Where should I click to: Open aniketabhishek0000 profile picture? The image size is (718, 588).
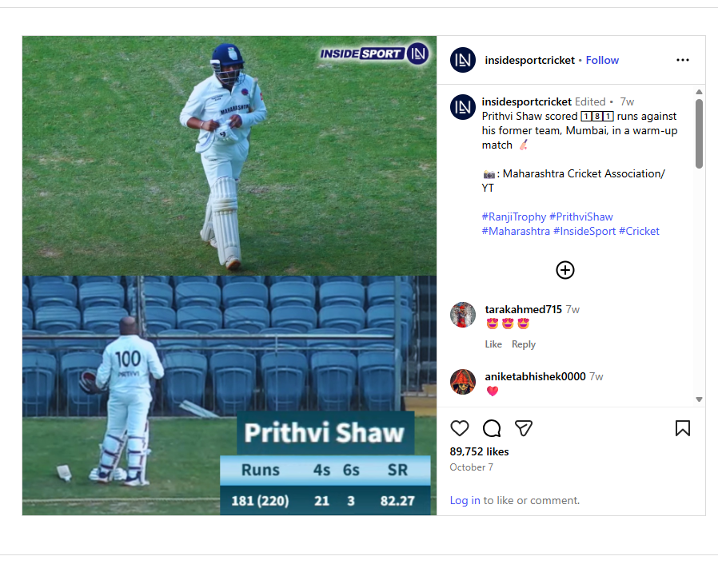462,382
